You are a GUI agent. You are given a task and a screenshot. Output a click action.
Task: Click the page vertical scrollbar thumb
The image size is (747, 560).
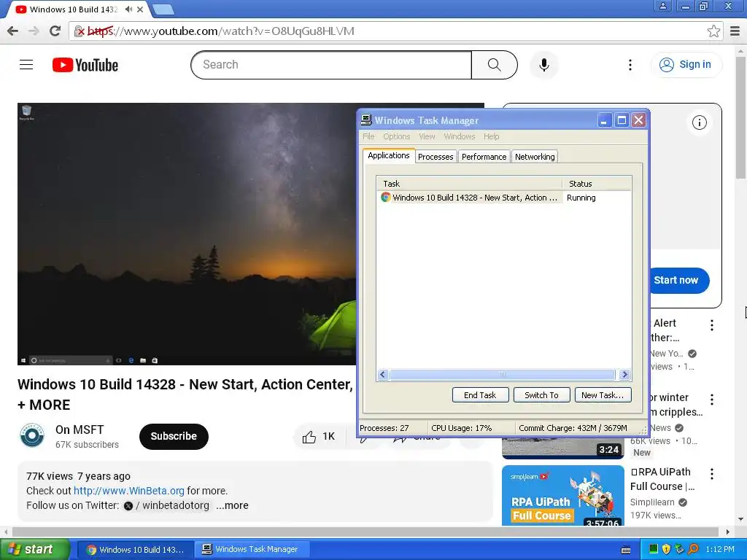(740, 117)
